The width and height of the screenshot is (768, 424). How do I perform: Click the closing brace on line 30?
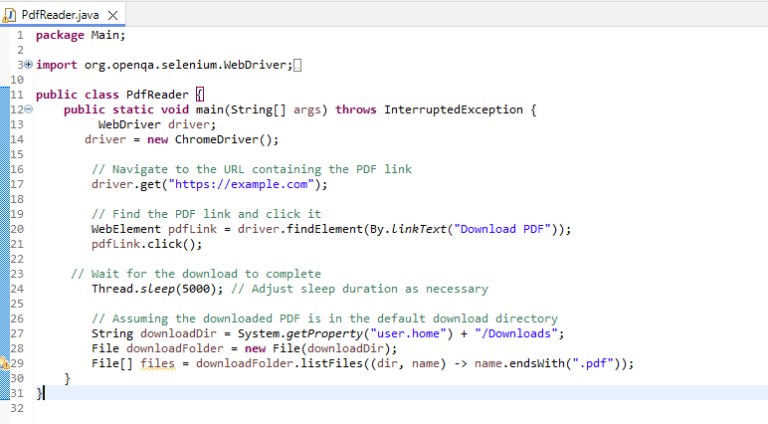tap(67, 378)
